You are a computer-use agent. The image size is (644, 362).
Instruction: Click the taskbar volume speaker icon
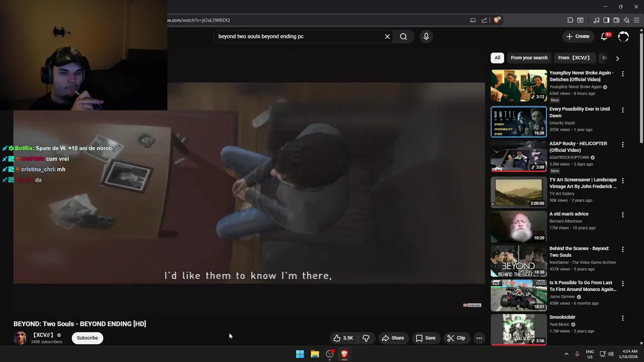pos(611,354)
